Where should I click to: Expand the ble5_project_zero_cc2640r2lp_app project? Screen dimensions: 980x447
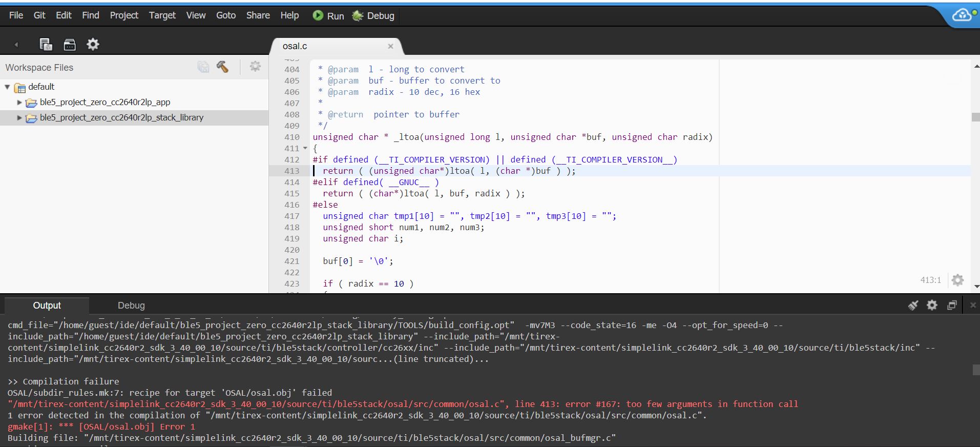point(19,103)
